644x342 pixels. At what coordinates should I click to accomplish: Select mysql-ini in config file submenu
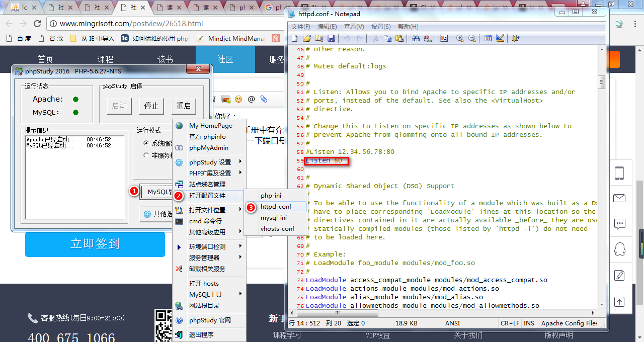(276, 218)
